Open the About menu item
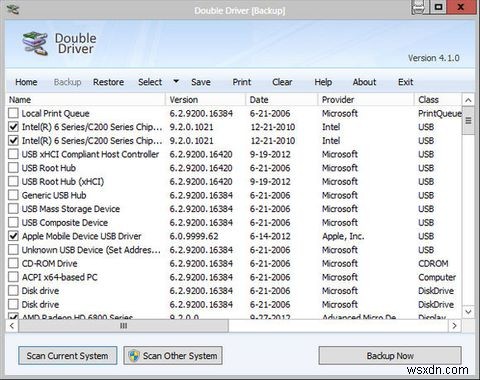 coord(364,82)
